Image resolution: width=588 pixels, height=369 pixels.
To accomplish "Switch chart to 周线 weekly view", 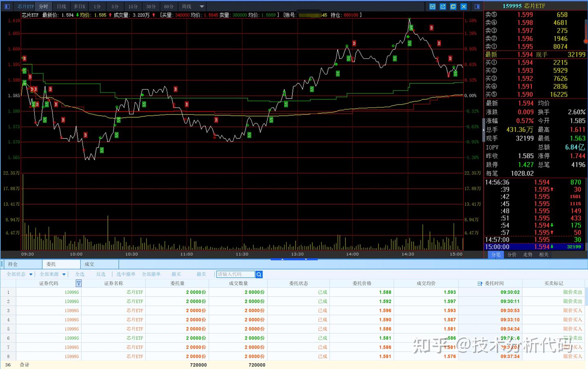I will (187, 7).
